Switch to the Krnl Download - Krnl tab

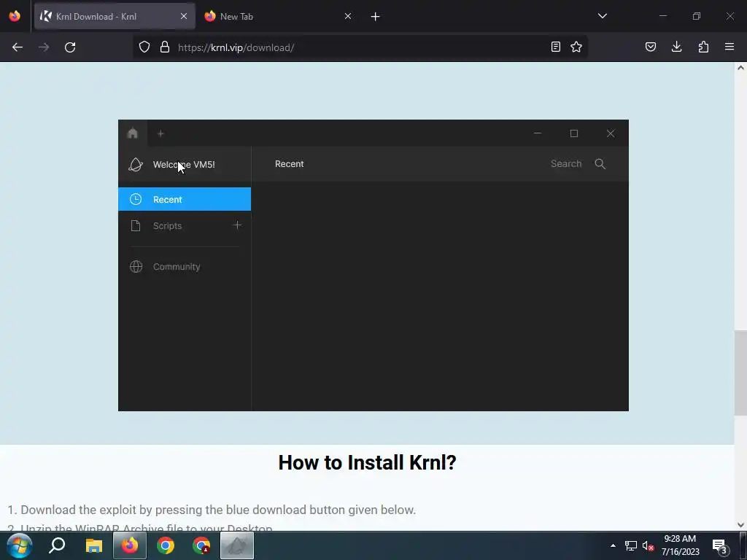pos(115,17)
